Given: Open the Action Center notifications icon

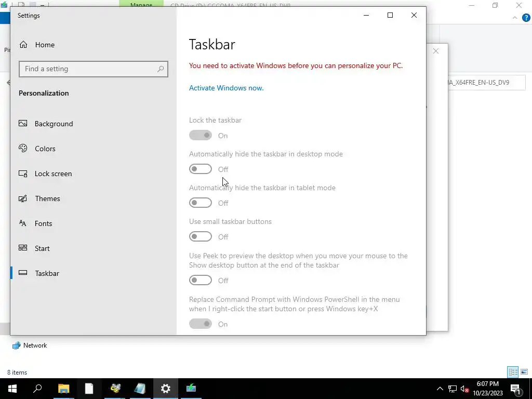Looking at the screenshot, I should tap(515, 389).
